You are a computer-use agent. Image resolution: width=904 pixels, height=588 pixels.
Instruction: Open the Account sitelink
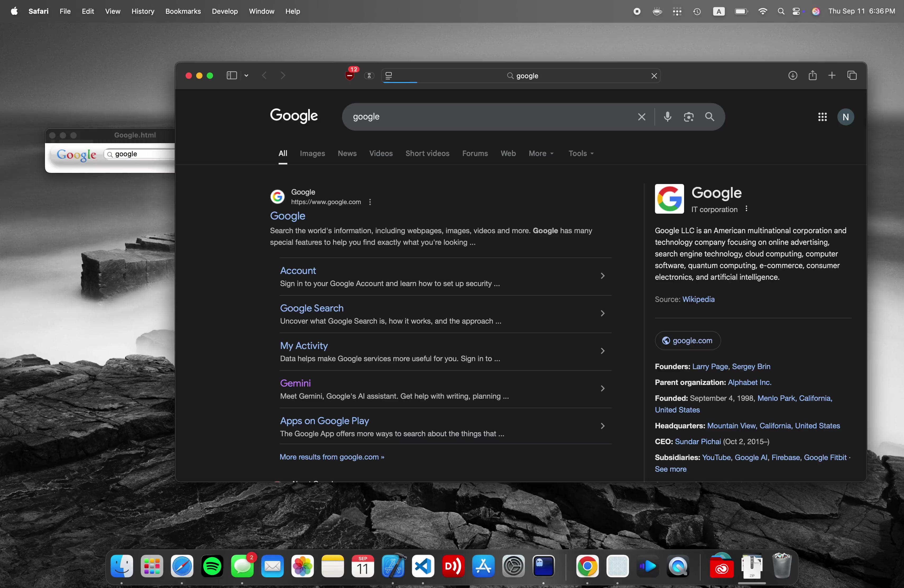click(298, 270)
